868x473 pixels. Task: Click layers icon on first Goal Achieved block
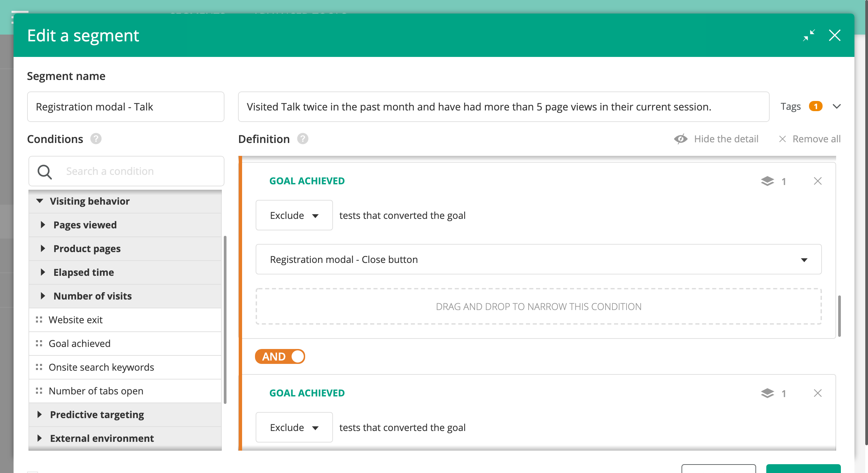(767, 181)
